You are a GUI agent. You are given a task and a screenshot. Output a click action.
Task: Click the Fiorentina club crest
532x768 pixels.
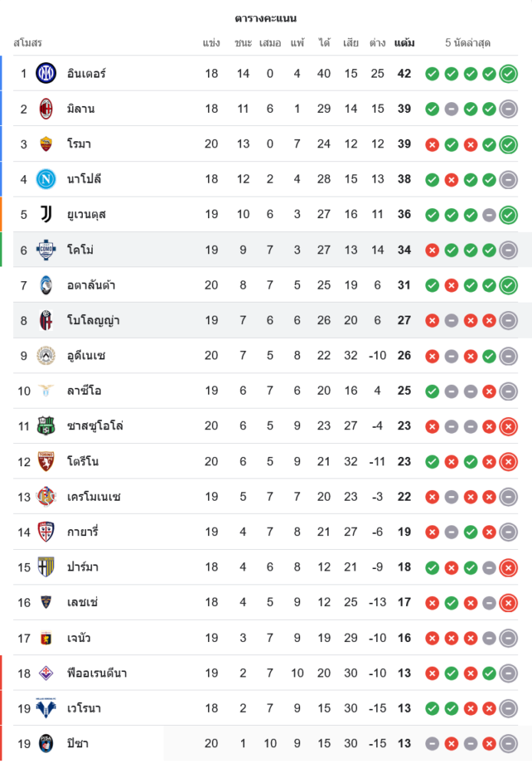point(46,674)
